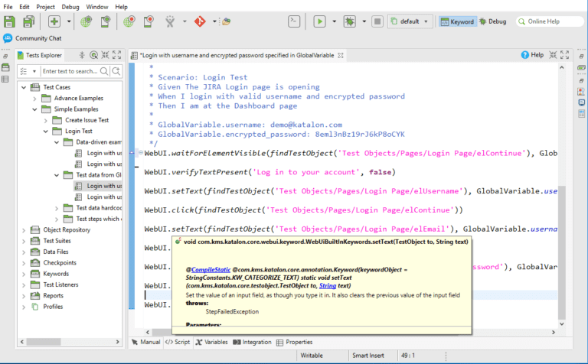Viewport: 588px width, 364px height.
Task: Click the Help icon in editor header
Action: [525, 55]
